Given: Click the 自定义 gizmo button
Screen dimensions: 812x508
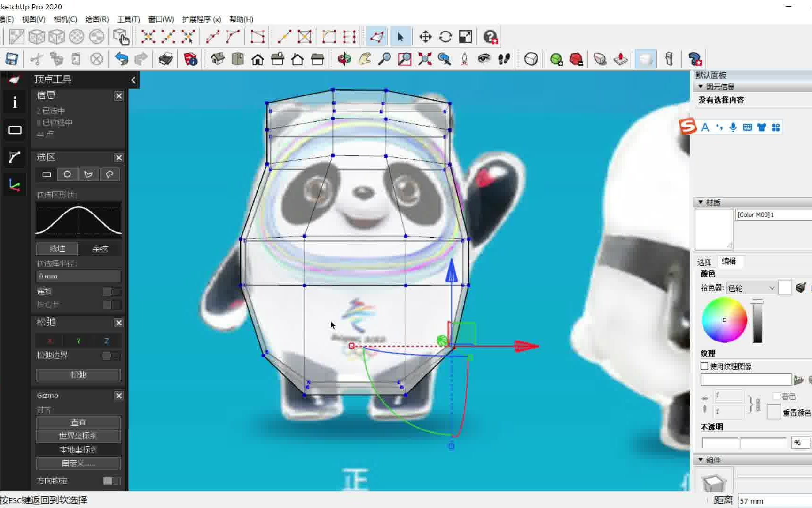Looking at the screenshot, I should [x=78, y=463].
